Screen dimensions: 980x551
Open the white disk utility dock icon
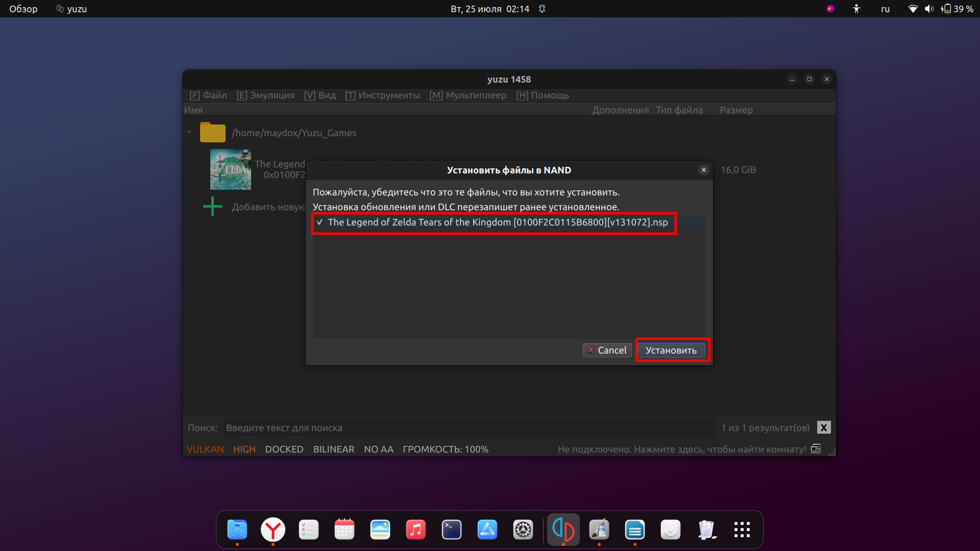click(671, 530)
